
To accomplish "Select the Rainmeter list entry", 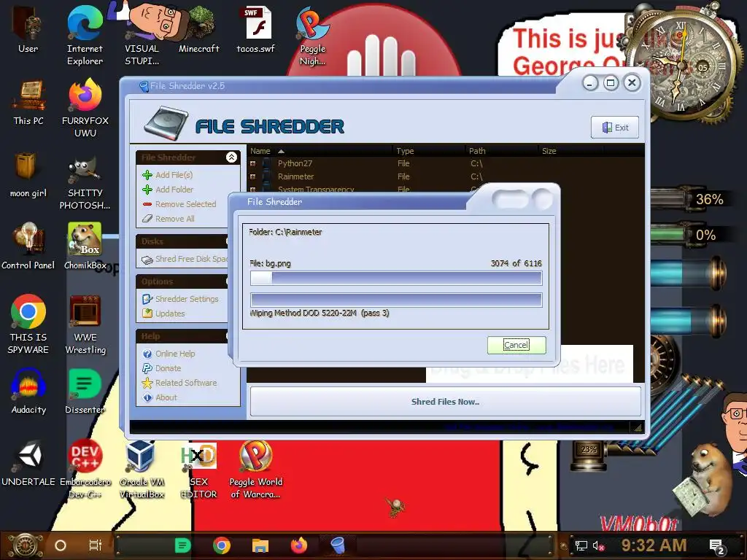I will click(296, 176).
